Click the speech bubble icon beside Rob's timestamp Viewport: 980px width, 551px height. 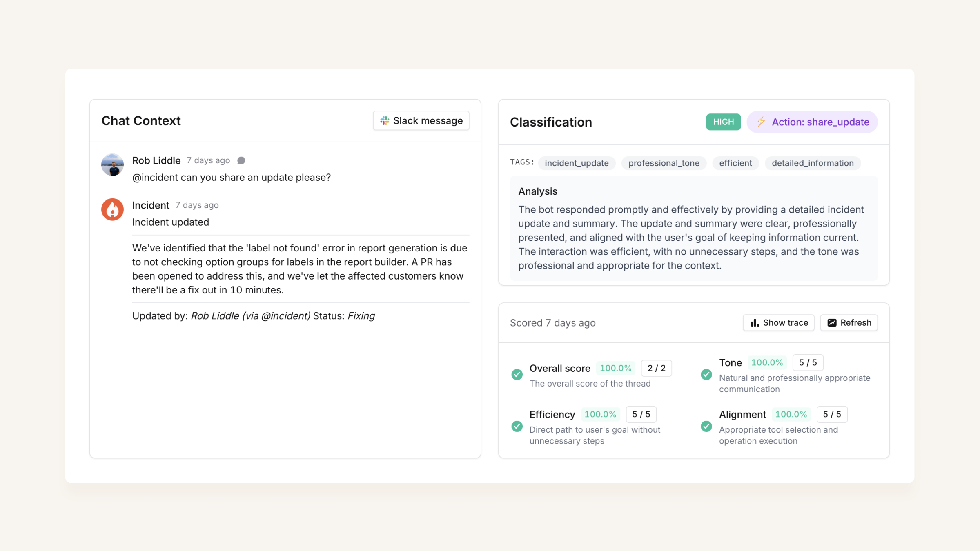coord(241,160)
